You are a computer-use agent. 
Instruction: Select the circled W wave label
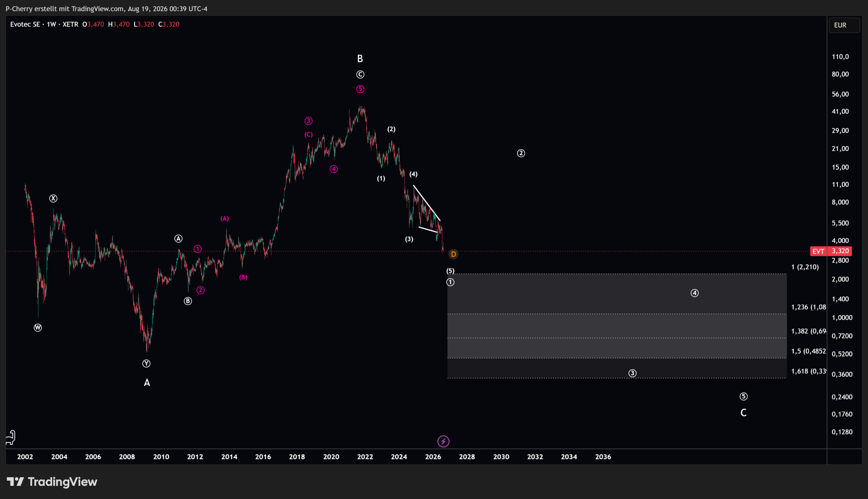pyautogui.click(x=38, y=328)
